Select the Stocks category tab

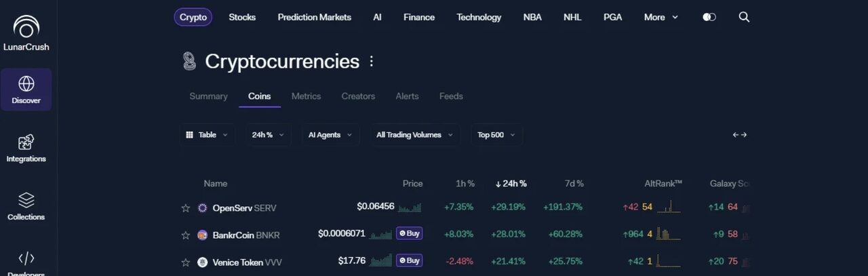click(242, 17)
